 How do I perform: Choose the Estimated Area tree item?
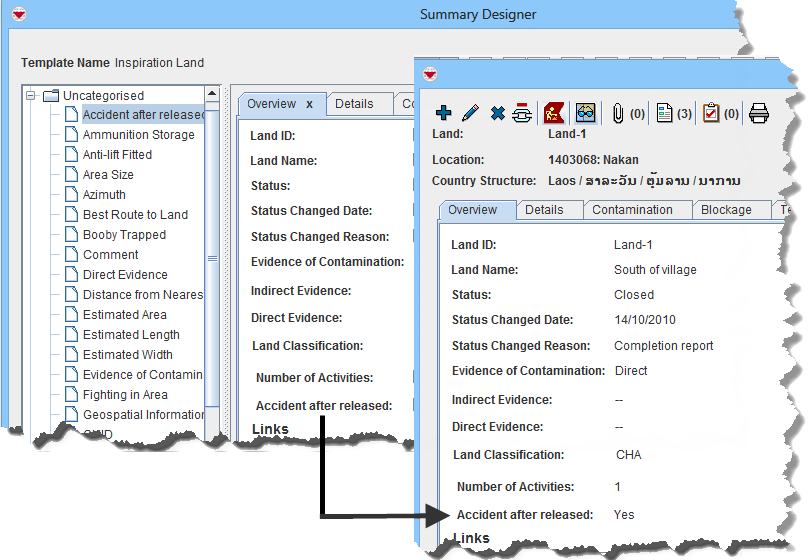pyautogui.click(x=124, y=315)
